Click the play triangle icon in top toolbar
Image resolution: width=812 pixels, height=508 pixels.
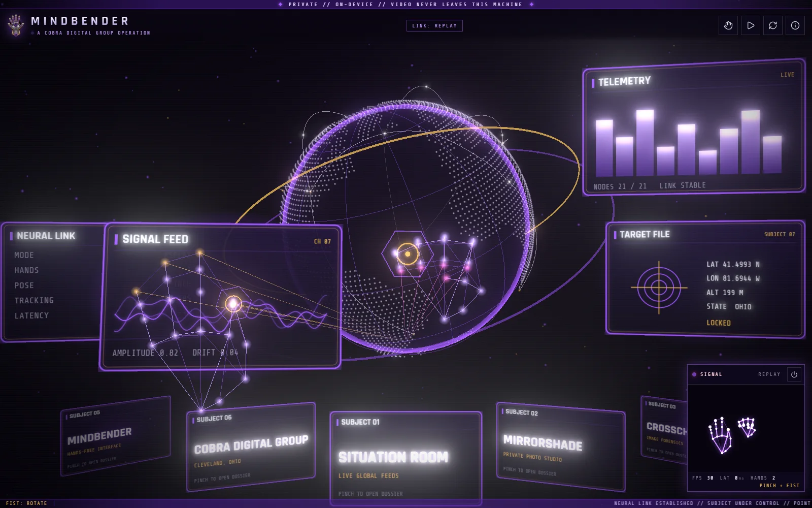click(751, 25)
